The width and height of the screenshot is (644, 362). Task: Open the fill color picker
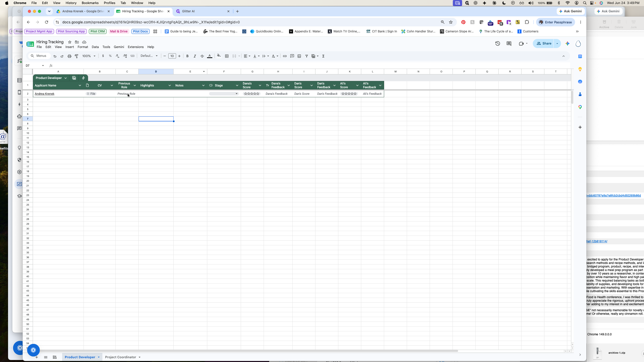219,56
